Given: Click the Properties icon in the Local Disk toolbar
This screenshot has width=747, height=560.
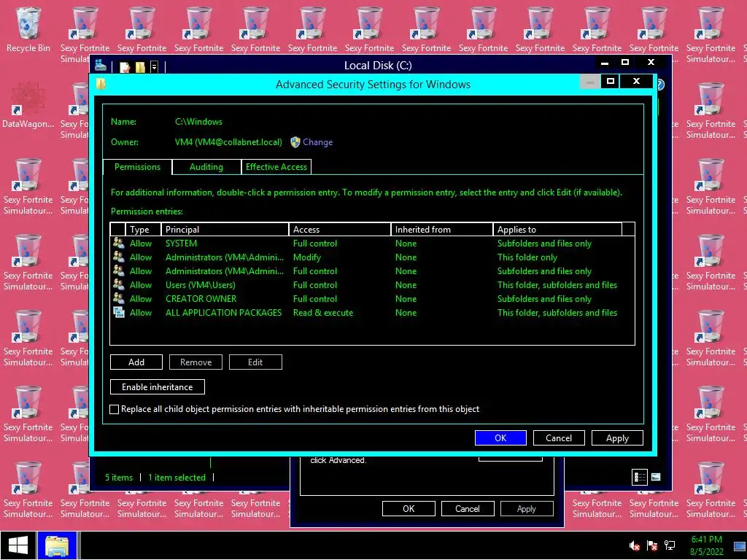Looking at the screenshot, I should 125,67.
